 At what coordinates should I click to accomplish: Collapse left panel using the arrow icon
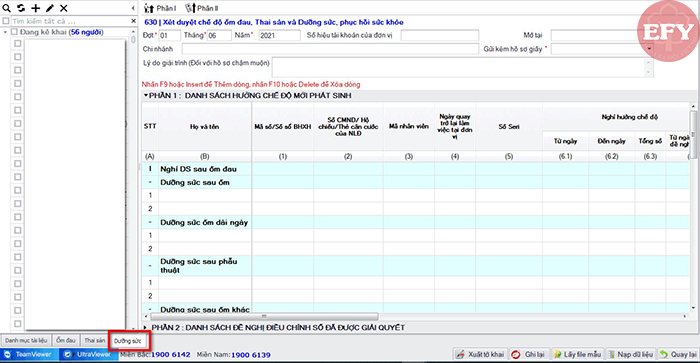[x=133, y=8]
